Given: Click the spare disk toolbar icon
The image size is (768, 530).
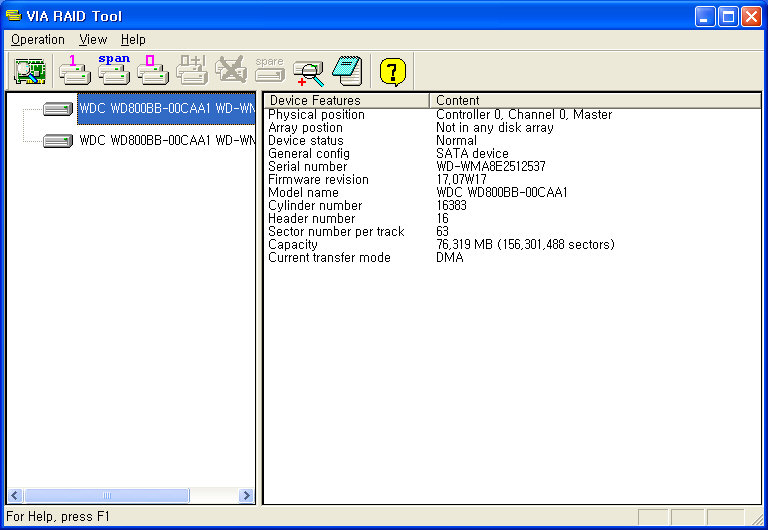Looking at the screenshot, I should click(270, 71).
